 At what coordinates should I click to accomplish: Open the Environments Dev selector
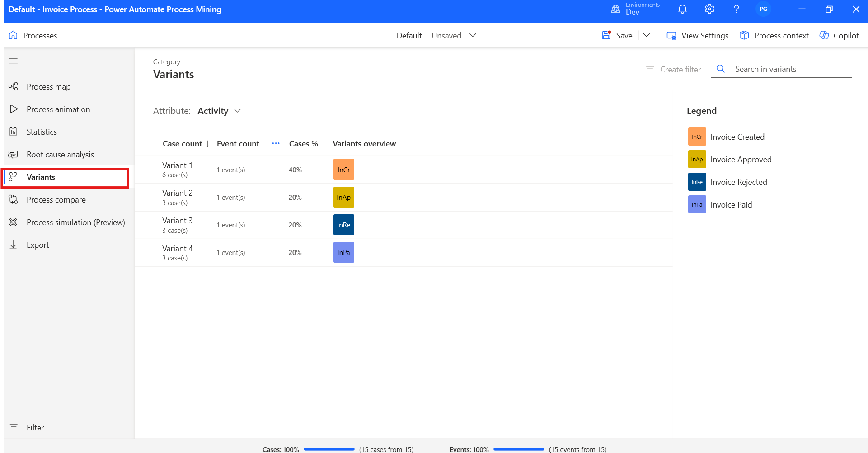pyautogui.click(x=636, y=9)
